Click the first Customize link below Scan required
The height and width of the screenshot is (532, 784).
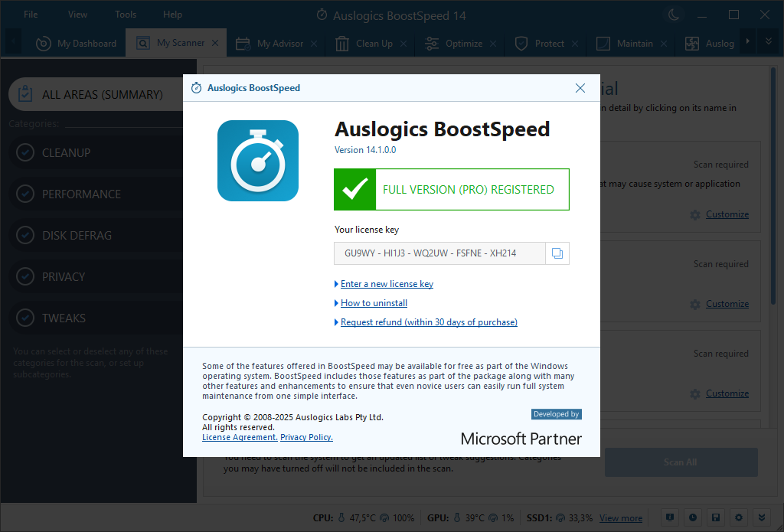727,214
